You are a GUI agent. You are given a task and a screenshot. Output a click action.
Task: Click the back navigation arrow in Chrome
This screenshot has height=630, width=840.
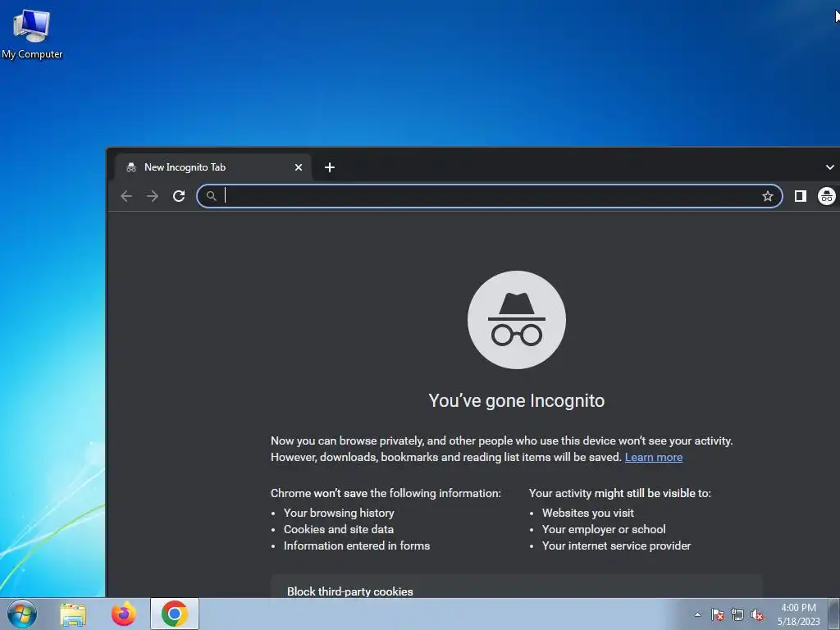pyautogui.click(x=126, y=196)
